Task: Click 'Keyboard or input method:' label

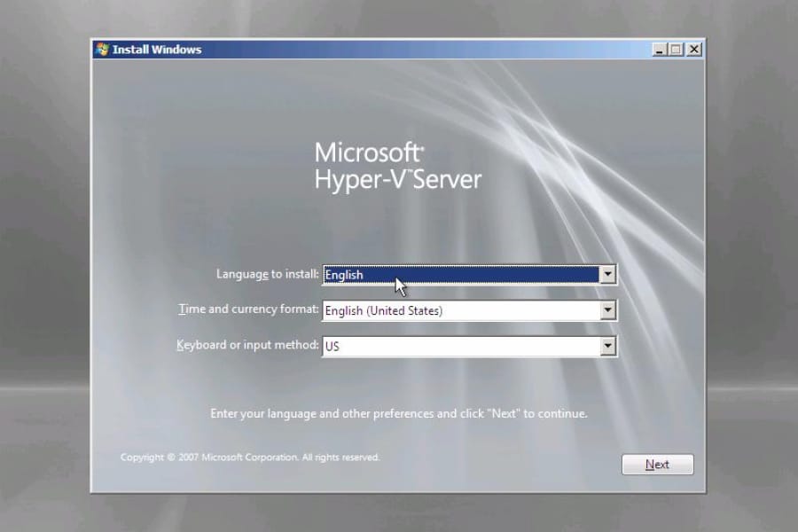Action: (x=247, y=345)
